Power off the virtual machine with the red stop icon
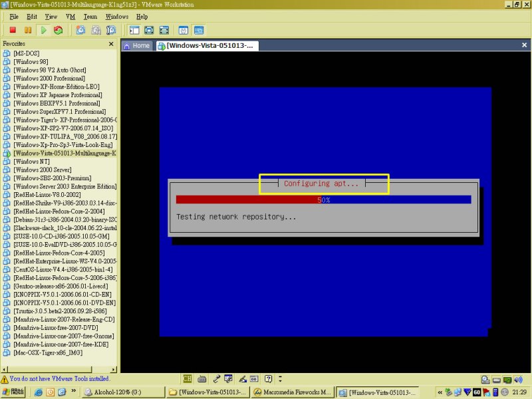 tap(13, 30)
